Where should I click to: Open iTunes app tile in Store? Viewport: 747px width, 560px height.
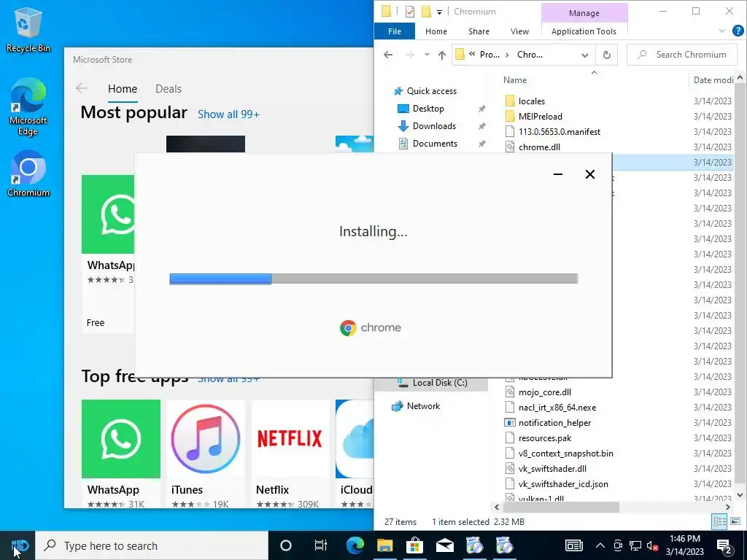pos(205,452)
